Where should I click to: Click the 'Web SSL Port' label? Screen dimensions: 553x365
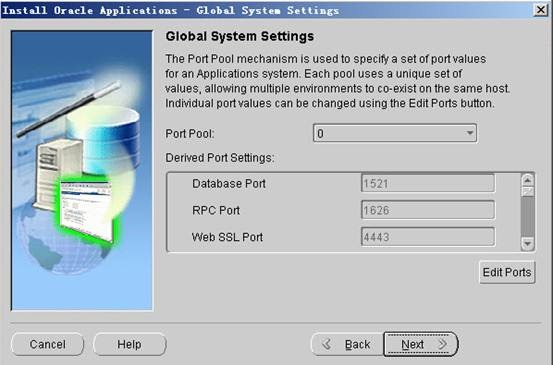click(227, 237)
